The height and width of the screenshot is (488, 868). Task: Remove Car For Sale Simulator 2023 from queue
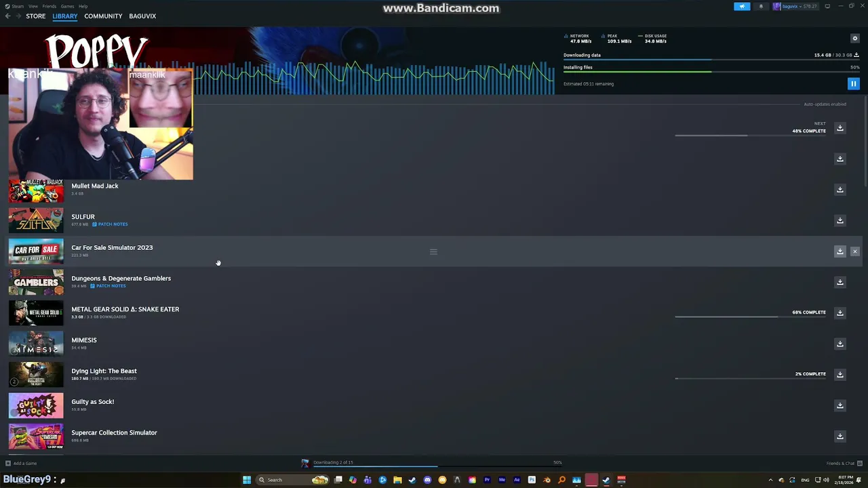point(854,251)
